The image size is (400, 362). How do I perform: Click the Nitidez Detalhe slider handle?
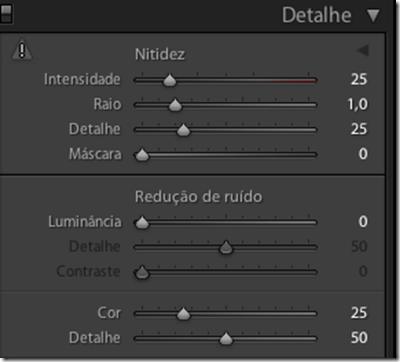pos(183,130)
